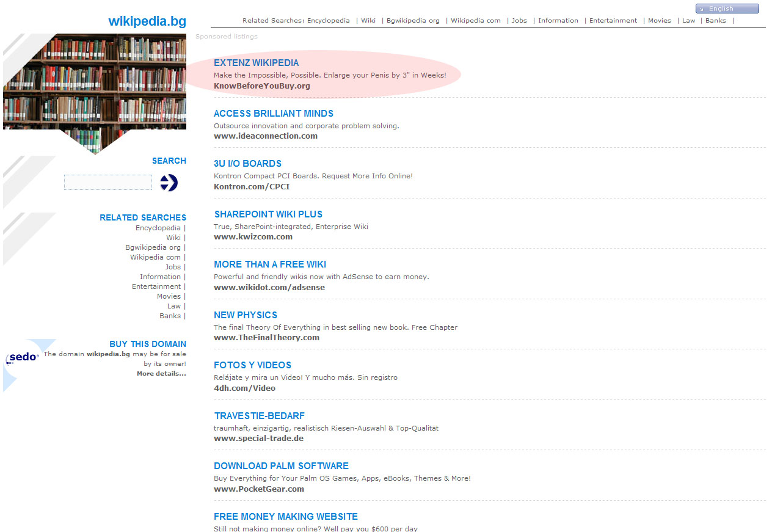Select Jobs in the top related searches bar

click(519, 21)
